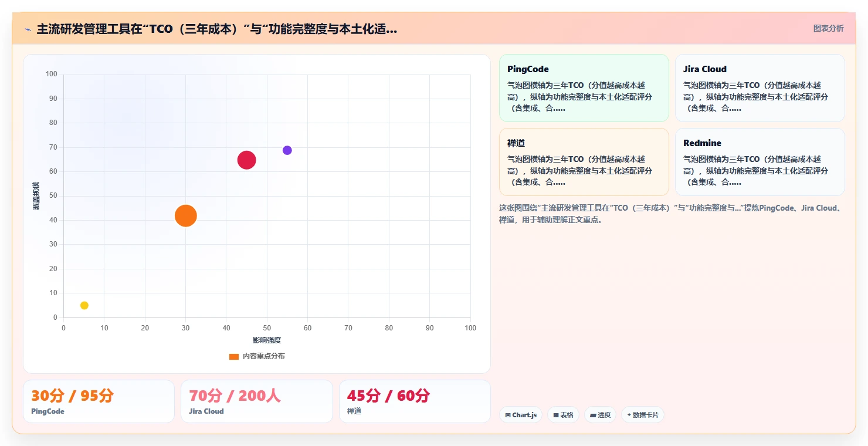Click the 数据卡片 tag chip
The width and height of the screenshot is (868, 446).
point(643,415)
